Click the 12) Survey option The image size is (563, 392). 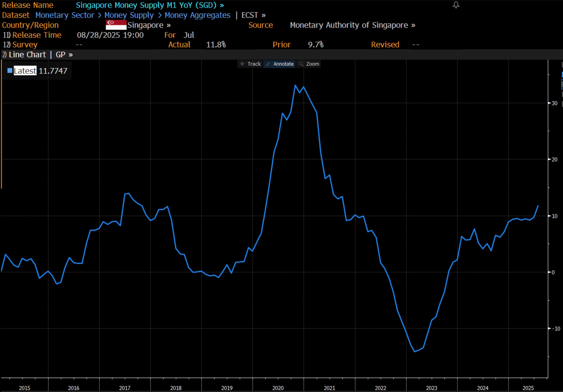point(20,45)
